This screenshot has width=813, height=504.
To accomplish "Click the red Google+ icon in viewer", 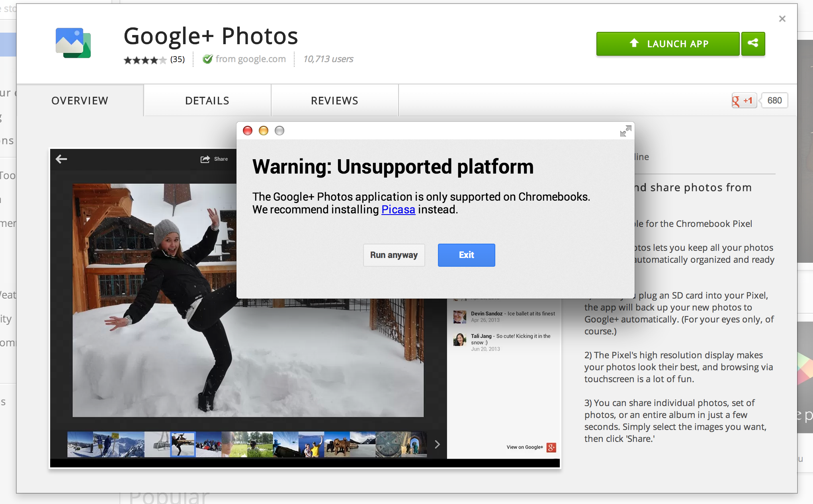I will point(551,447).
